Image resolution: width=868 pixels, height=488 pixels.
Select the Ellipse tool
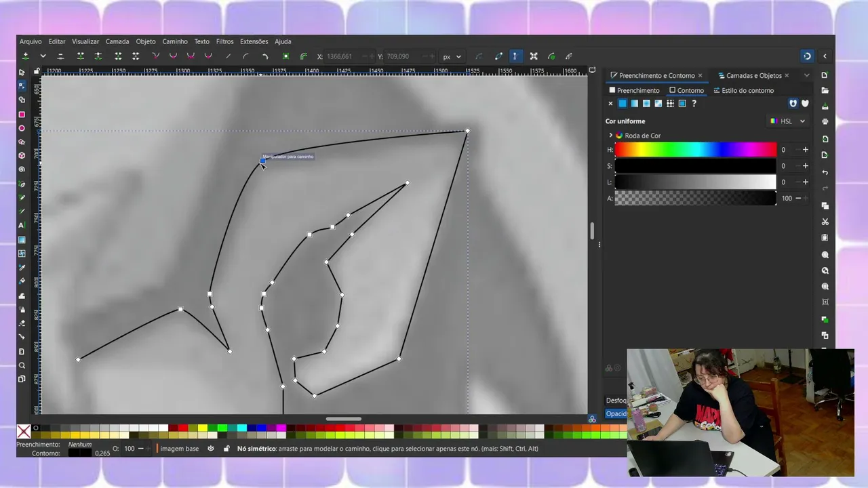click(x=22, y=128)
